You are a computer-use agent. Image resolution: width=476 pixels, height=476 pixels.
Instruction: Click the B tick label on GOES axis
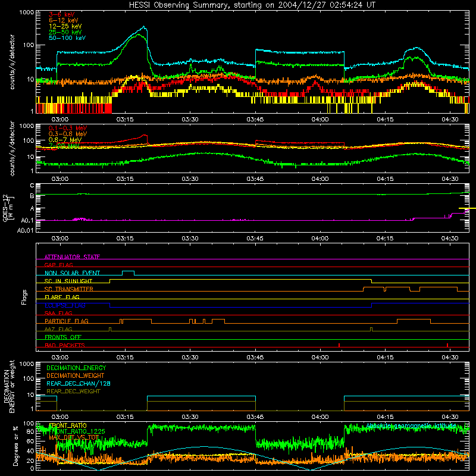32,196
